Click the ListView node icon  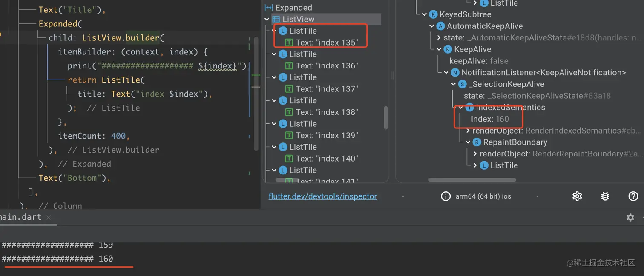tap(276, 19)
